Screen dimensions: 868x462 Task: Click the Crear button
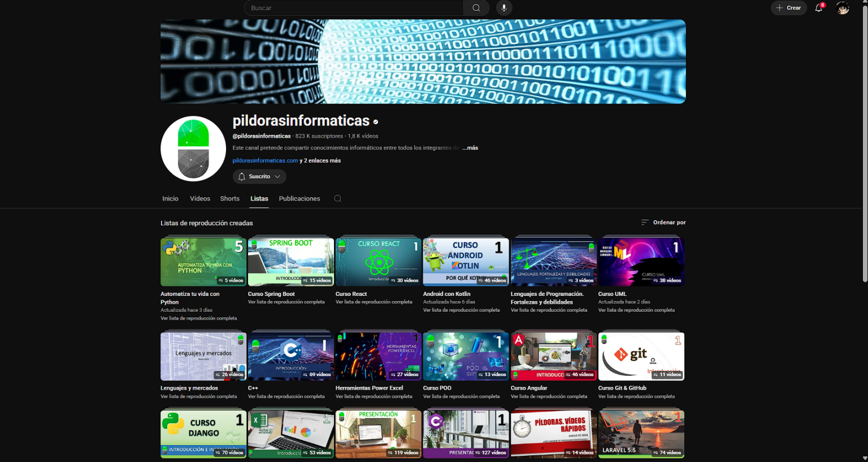[789, 8]
